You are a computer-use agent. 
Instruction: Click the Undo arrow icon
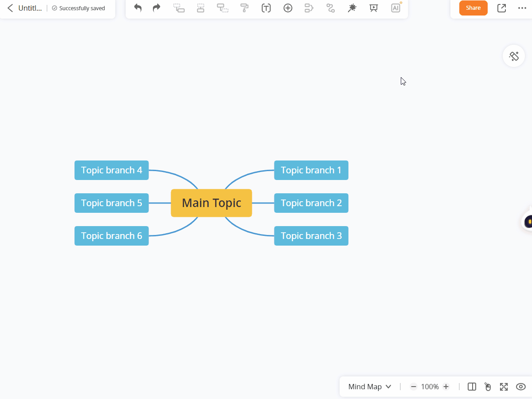[x=138, y=8]
